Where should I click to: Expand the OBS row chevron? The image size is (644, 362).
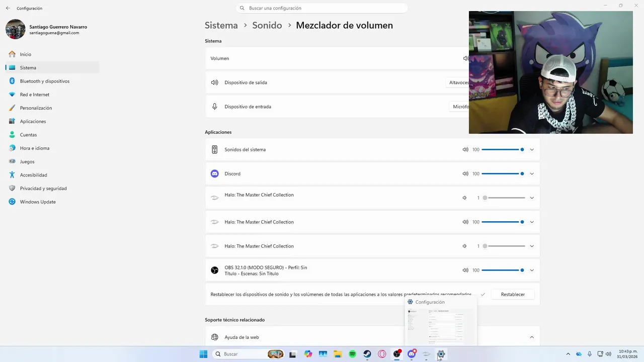(x=532, y=270)
